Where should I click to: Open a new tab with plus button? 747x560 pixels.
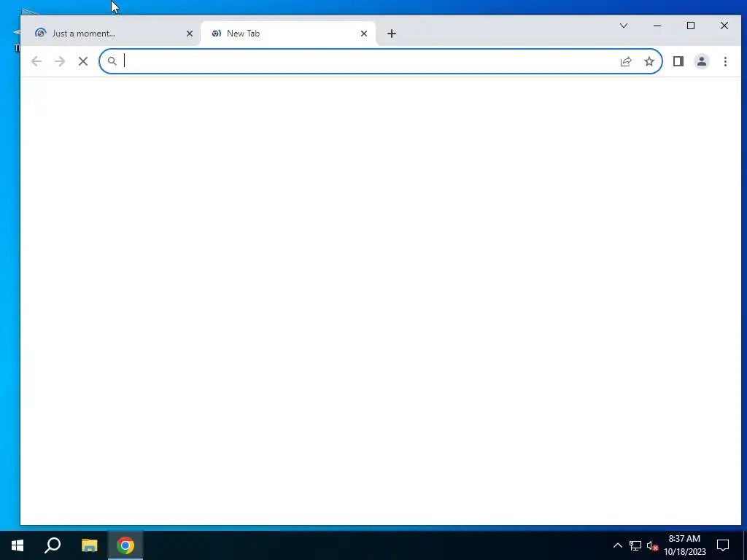tap(392, 34)
